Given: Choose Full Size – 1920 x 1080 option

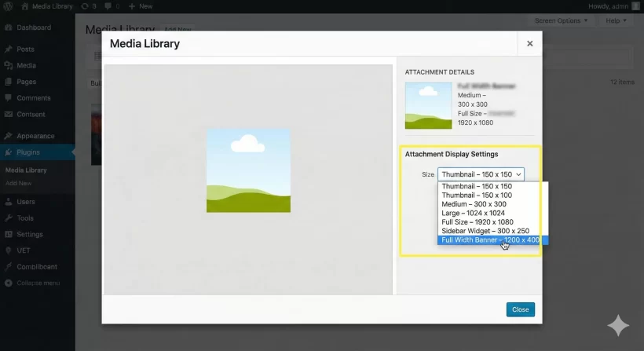Looking at the screenshot, I should point(492,222).
